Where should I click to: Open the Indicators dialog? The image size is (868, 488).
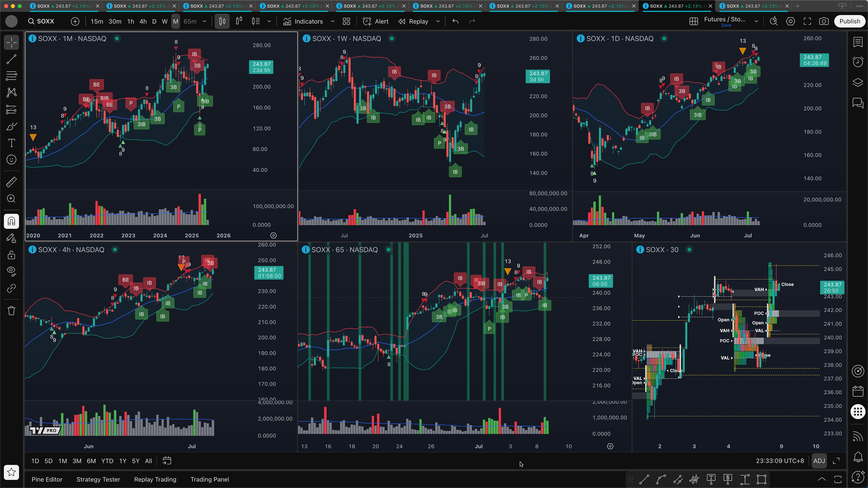[303, 21]
